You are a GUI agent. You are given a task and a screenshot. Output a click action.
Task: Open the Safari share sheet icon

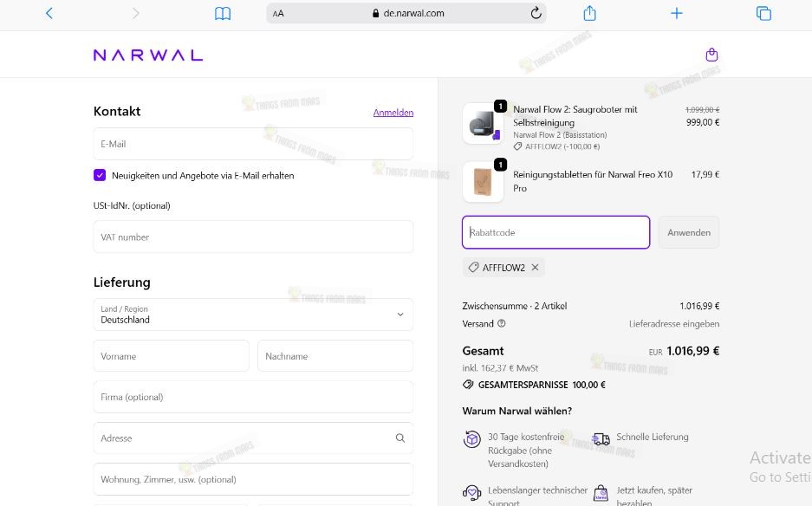(589, 13)
